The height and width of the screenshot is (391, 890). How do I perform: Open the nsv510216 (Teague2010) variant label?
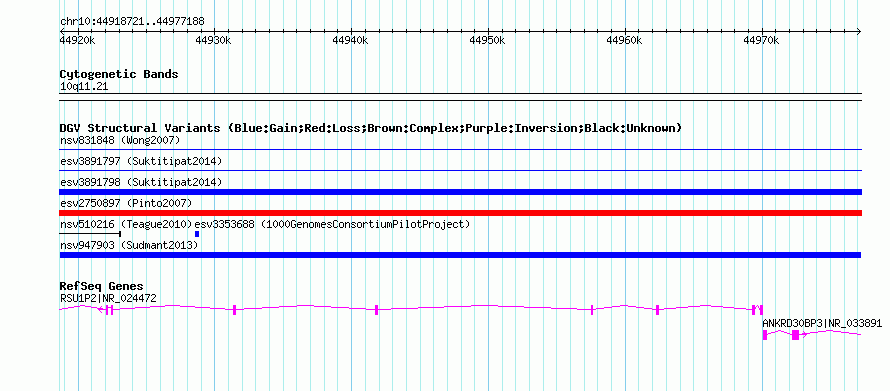[126, 224]
